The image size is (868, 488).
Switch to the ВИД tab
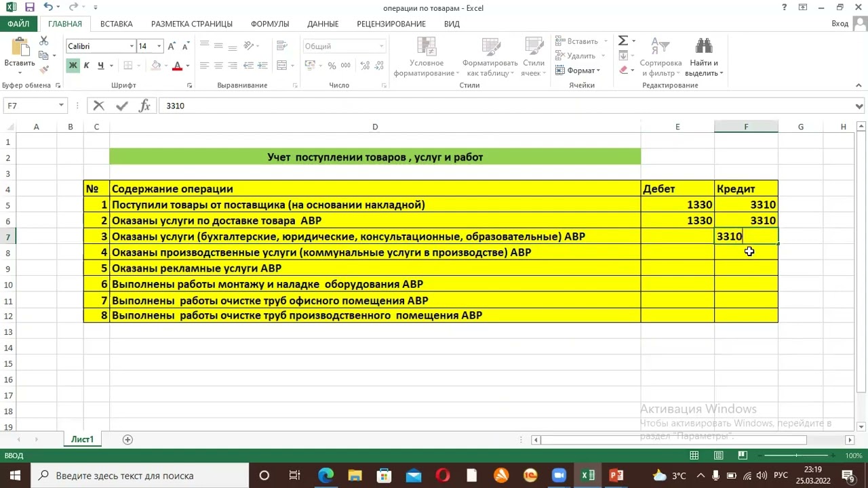tap(452, 24)
